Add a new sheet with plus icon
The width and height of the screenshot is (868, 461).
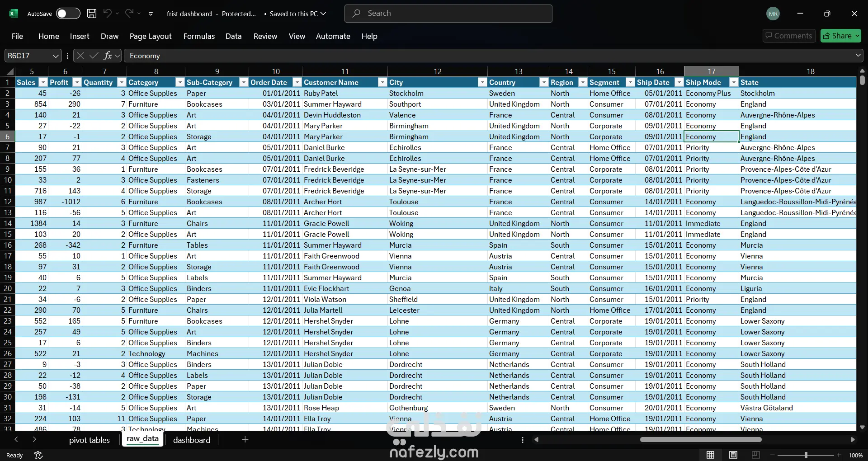[245, 439]
